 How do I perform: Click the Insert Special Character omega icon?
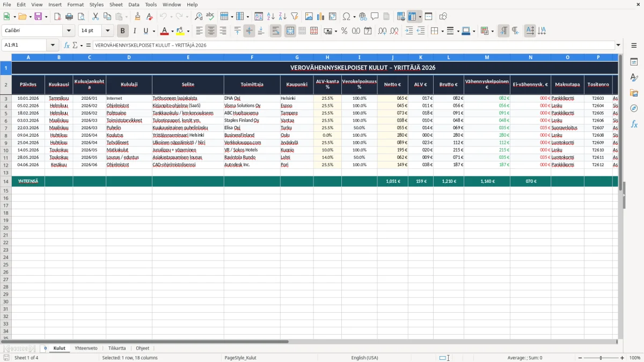click(x=346, y=17)
